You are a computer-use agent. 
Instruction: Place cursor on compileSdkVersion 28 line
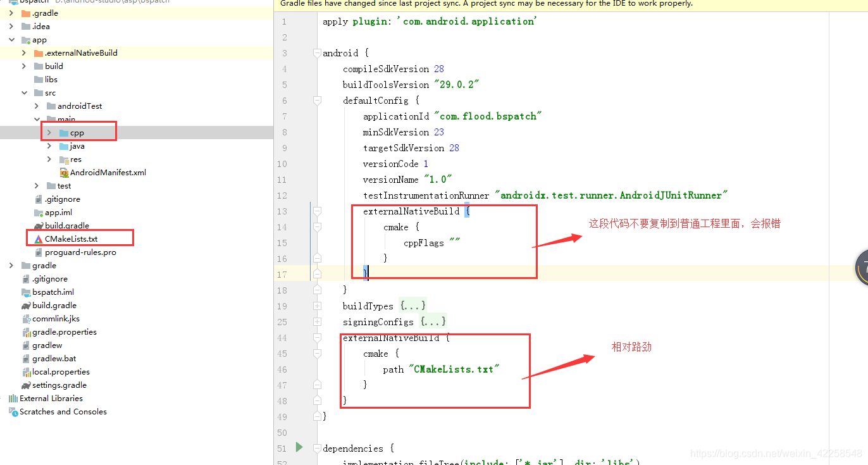click(x=394, y=69)
